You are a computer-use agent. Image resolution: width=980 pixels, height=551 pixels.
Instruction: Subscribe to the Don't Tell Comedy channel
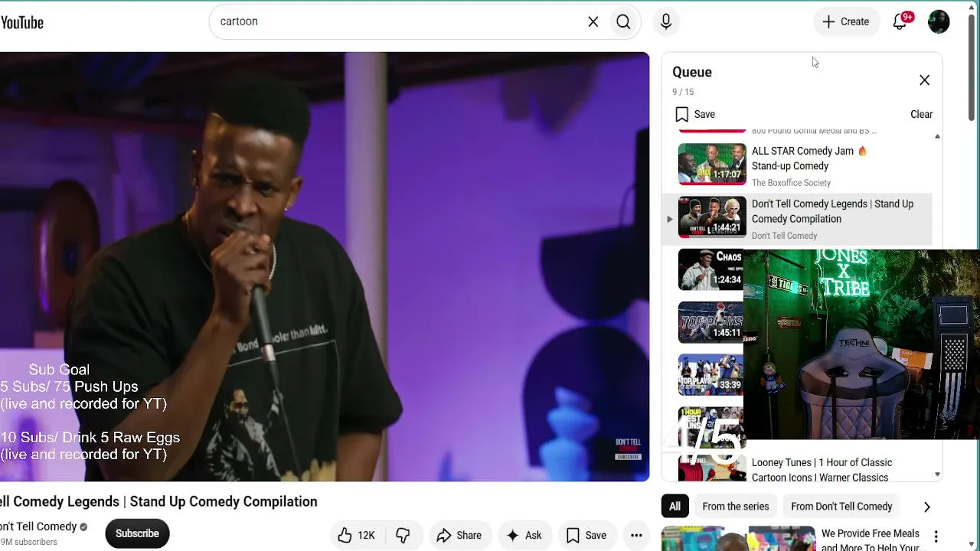click(137, 533)
